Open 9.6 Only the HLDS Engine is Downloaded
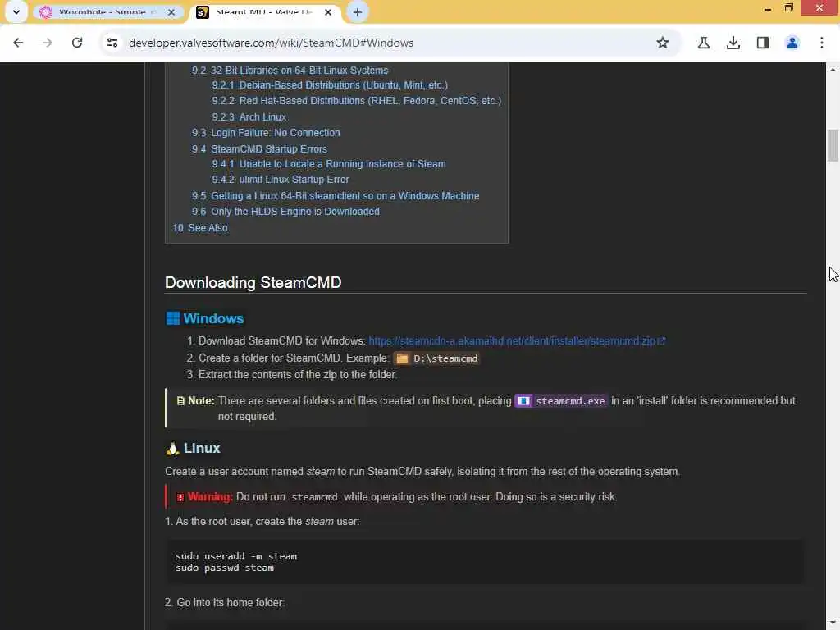The image size is (840, 630). tap(285, 211)
